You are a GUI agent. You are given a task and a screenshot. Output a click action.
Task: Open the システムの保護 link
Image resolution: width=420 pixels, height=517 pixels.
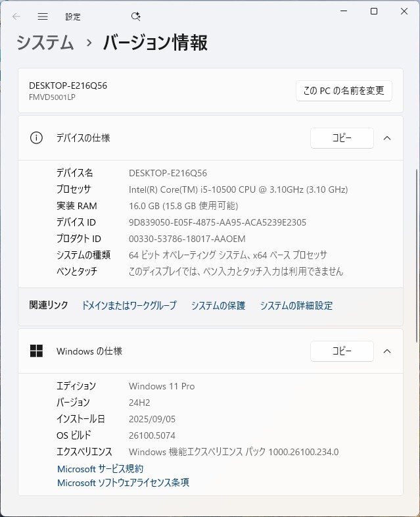click(218, 305)
